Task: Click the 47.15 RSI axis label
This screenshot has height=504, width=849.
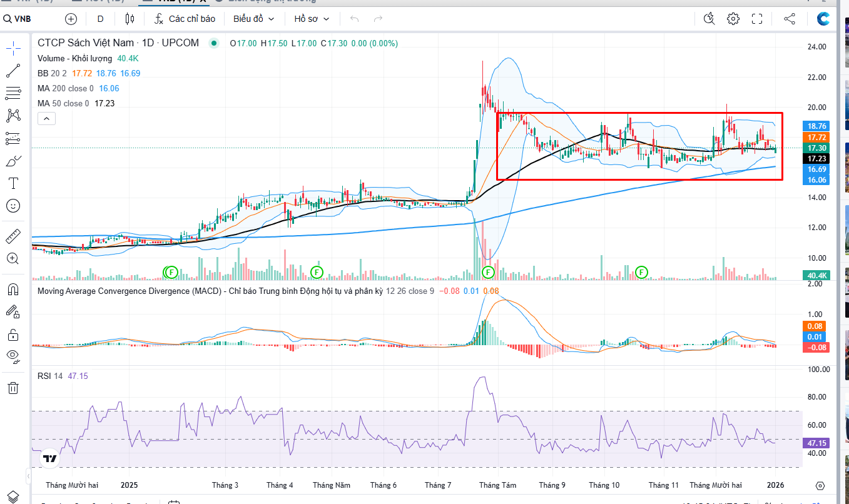Action: tap(817, 443)
